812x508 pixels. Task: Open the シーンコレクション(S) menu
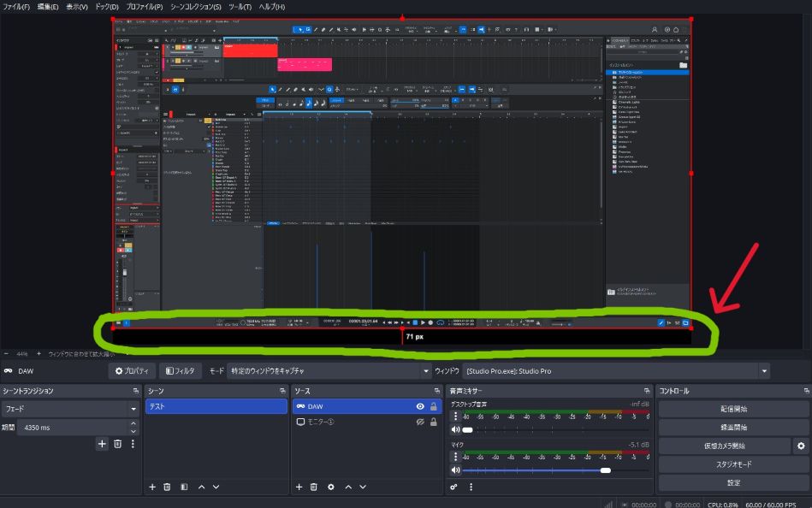coord(195,7)
